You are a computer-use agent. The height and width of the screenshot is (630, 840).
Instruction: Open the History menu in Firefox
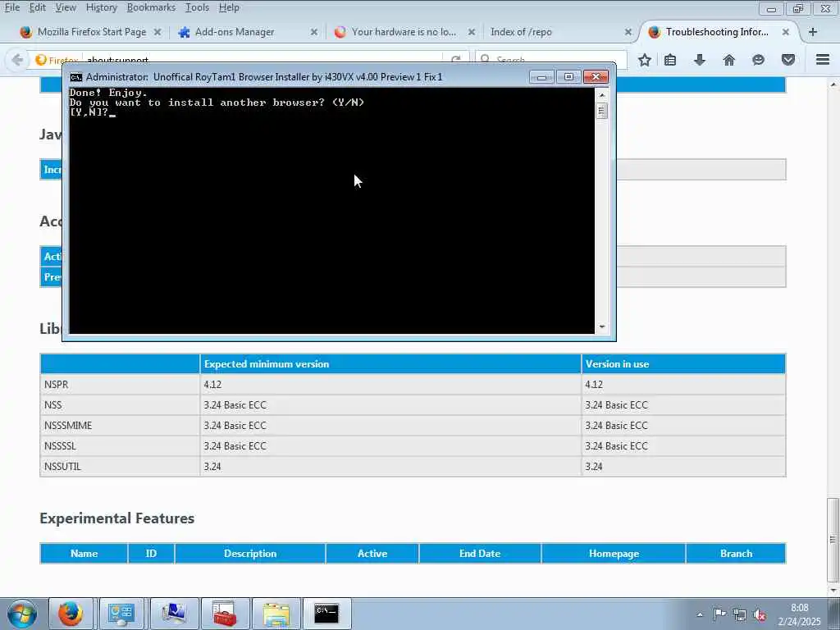click(101, 7)
